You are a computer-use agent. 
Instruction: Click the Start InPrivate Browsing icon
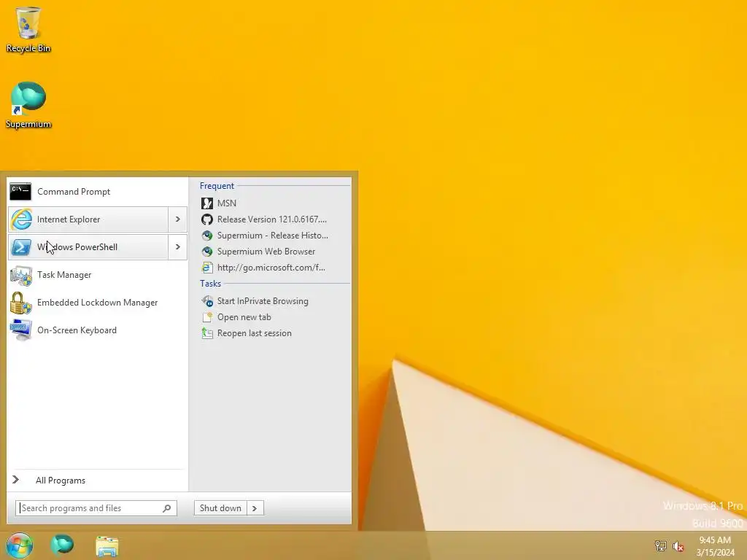tap(206, 301)
